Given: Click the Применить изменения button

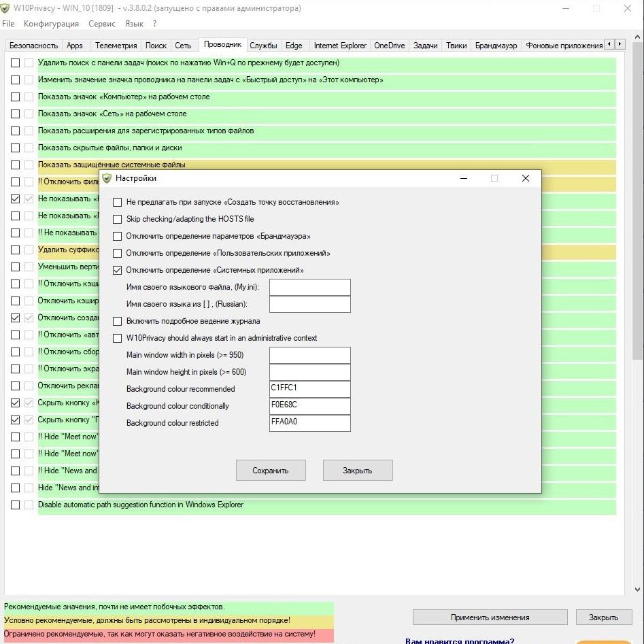Looking at the screenshot, I should click(490, 617).
